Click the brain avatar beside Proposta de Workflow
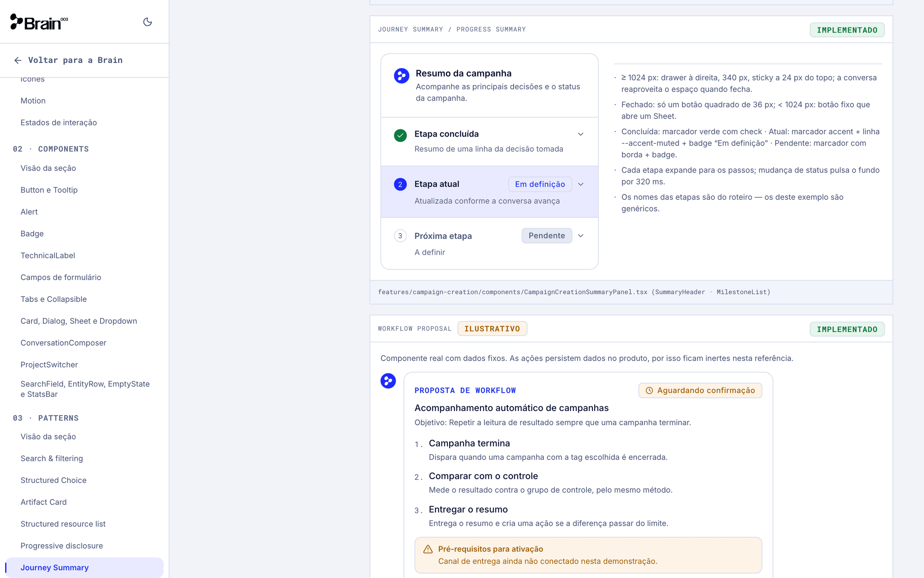This screenshot has height=578, width=924. pyautogui.click(x=388, y=381)
